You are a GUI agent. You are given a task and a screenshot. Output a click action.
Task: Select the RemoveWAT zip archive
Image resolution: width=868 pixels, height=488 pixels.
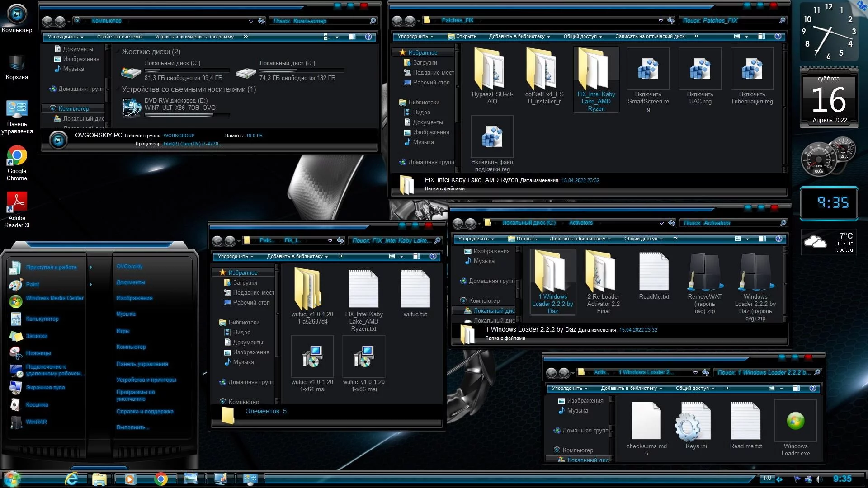pyautogui.click(x=704, y=272)
